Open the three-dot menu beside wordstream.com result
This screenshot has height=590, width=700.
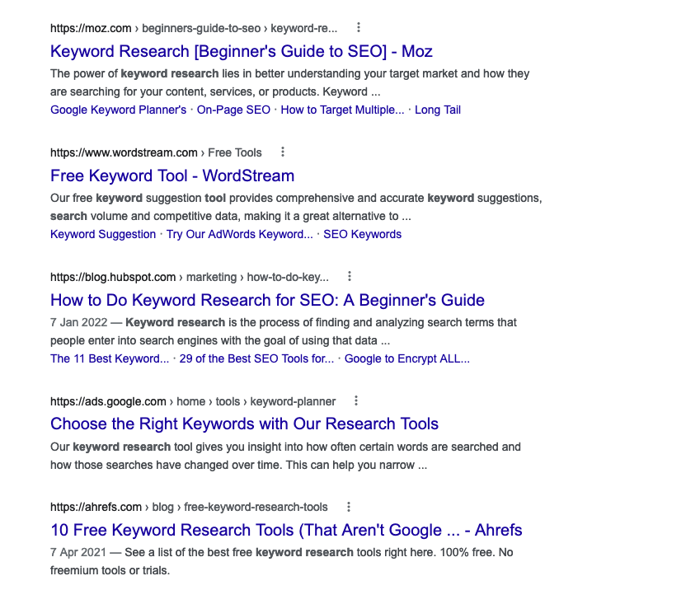click(x=282, y=152)
